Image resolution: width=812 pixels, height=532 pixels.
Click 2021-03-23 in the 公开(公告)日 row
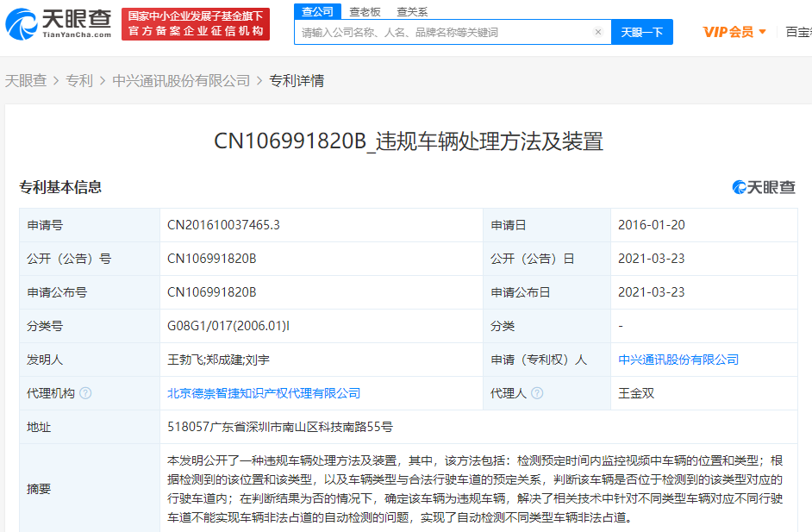[652, 259]
